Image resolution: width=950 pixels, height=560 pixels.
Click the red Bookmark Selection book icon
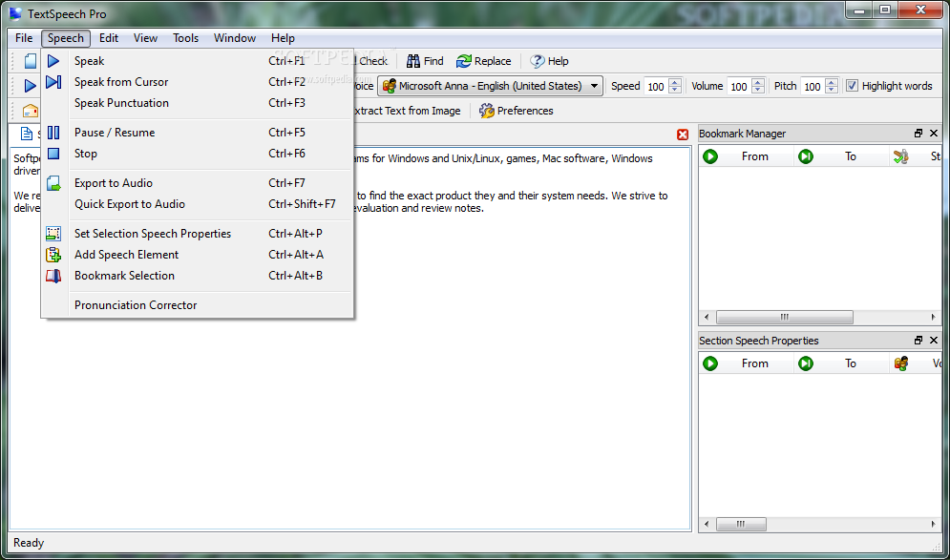click(53, 276)
